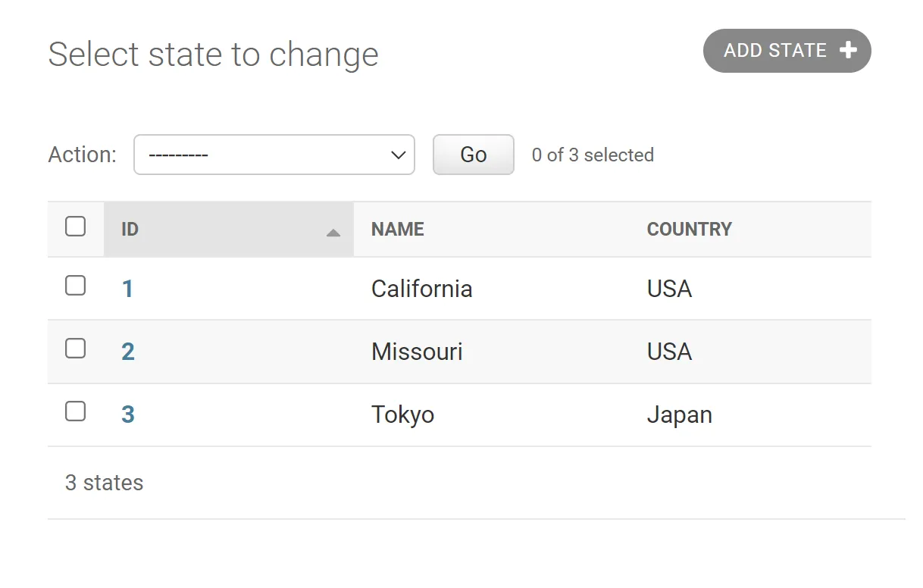Click the "0 of 3 selected" counter text
The image size is (923, 588).
click(x=593, y=155)
